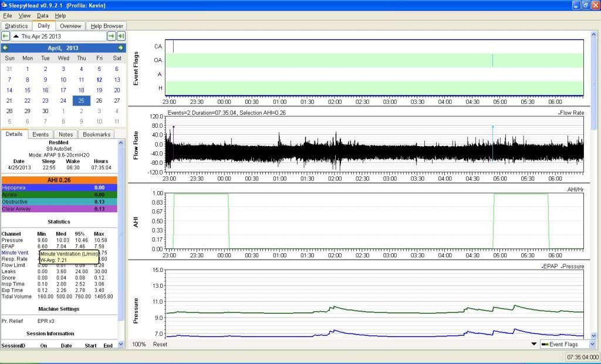Click the date field showing Thu Apr 25 2013
The height and width of the screenshot is (364, 601).
59,36
